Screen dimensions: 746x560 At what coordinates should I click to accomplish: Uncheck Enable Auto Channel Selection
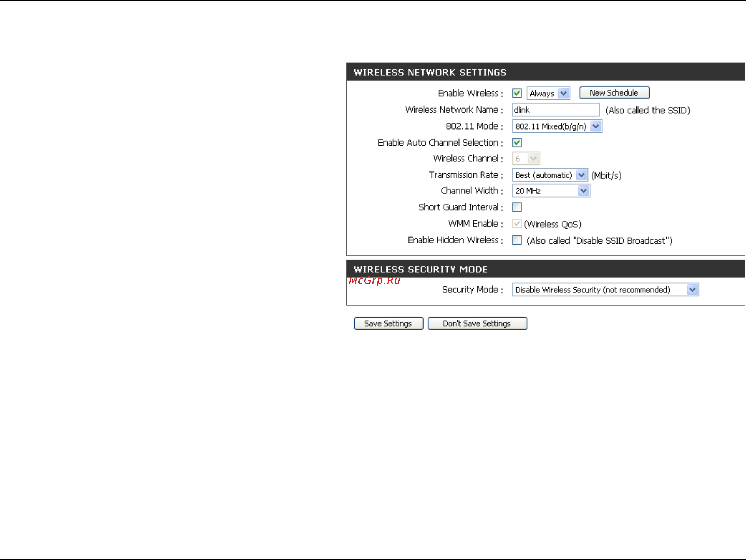517,143
